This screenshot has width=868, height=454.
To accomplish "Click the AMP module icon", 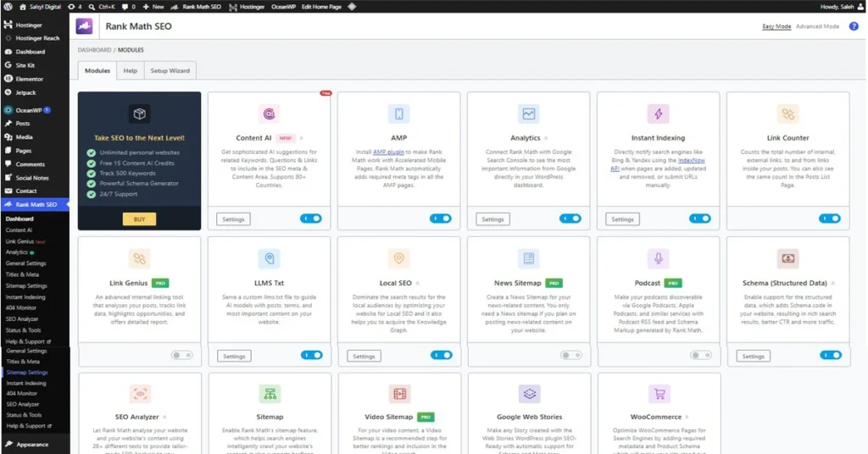I will click(398, 113).
